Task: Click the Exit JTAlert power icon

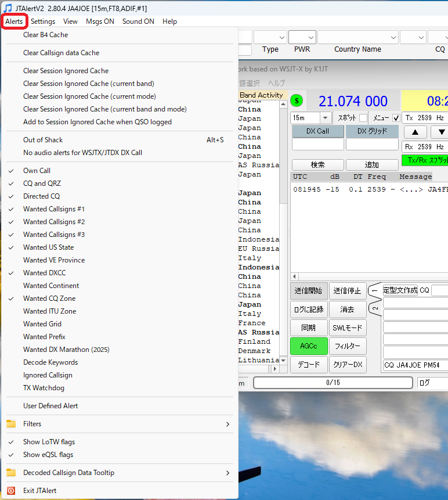Action: pyautogui.click(x=11, y=491)
